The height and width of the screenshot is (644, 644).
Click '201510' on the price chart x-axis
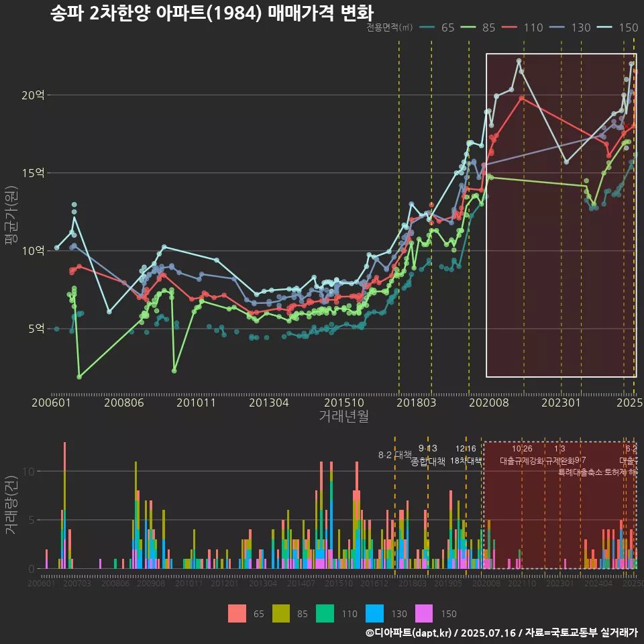coord(343,402)
